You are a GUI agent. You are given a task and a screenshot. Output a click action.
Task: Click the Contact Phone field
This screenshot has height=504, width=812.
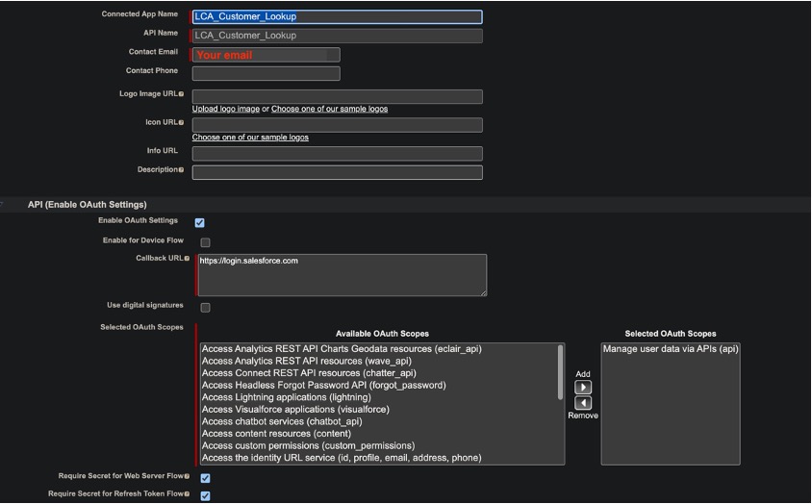(266, 73)
